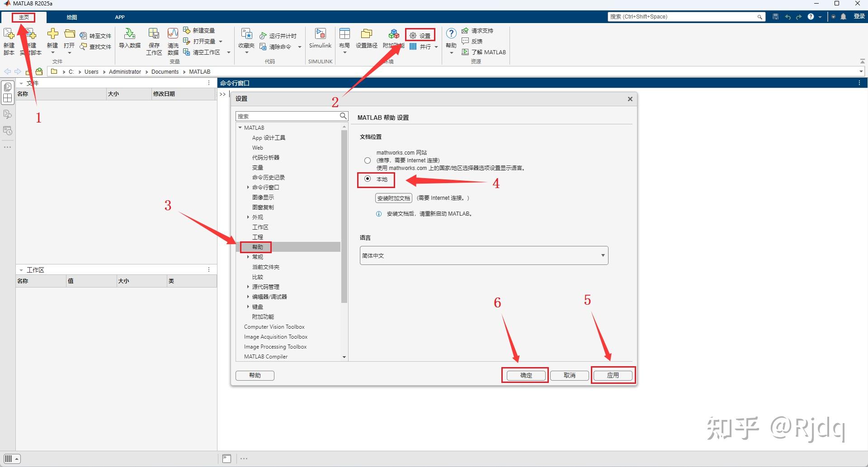Open the 语言 (Language) dropdown showing 简体中文
This screenshot has width=868, height=467.
(x=483, y=255)
